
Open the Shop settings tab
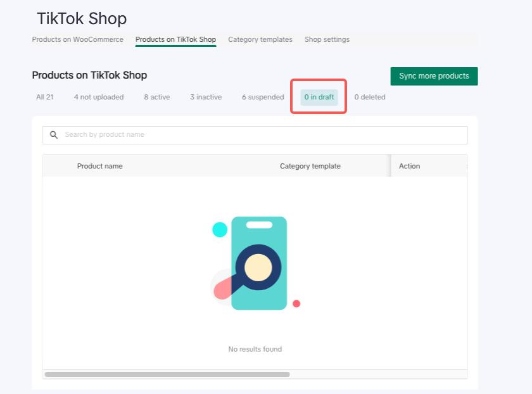coord(327,39)
